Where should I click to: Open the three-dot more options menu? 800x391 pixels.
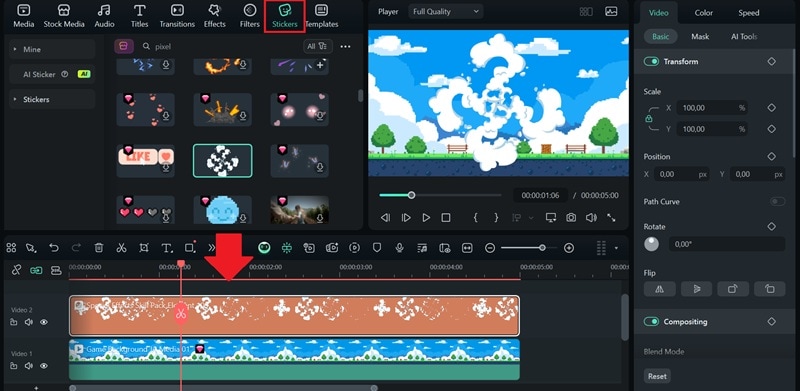point(345,46)
